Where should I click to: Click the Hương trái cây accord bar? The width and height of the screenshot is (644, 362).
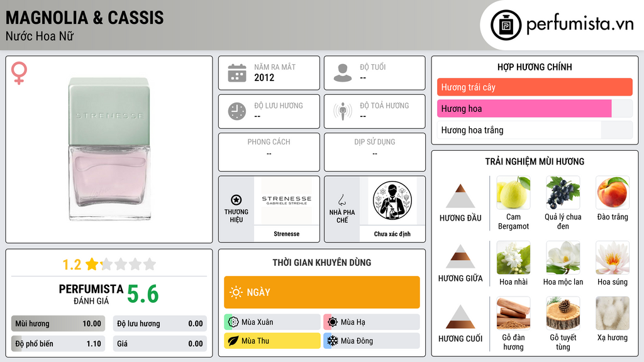(535, 87)
